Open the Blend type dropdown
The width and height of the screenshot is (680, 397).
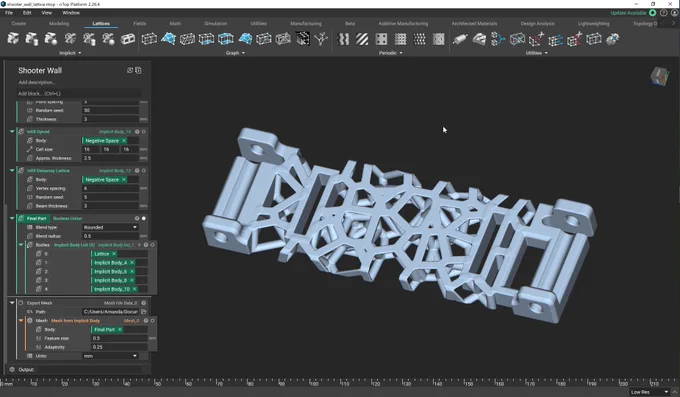coord(110,227)
